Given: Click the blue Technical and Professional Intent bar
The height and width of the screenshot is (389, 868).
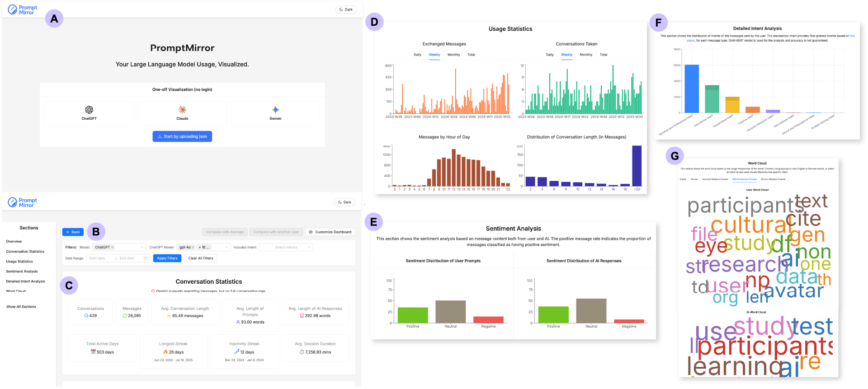Looking at the screenshot, I should [691, 89].
